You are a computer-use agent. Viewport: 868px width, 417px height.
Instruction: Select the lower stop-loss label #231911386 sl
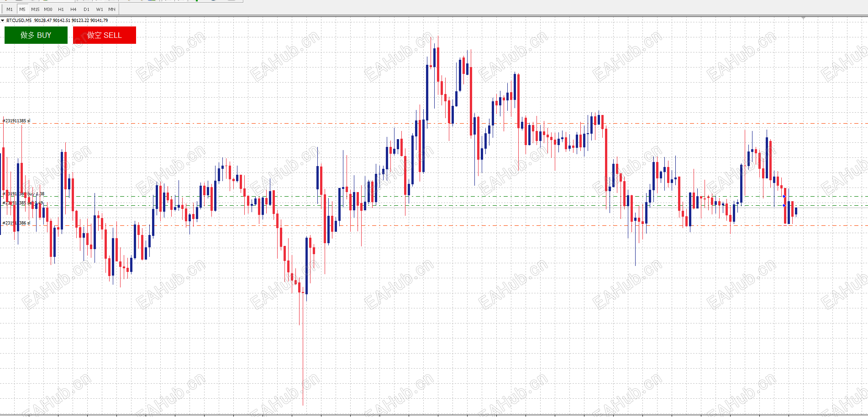(x=16, y=223)
